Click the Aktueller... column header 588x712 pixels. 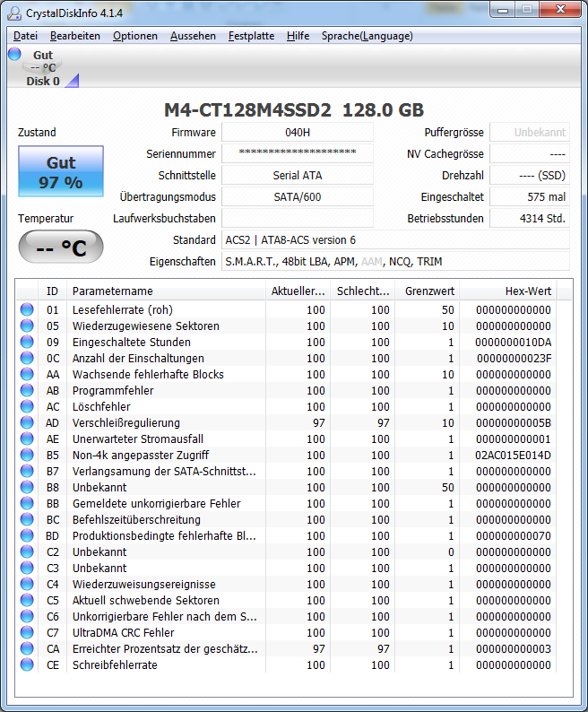tap(298, 291)
